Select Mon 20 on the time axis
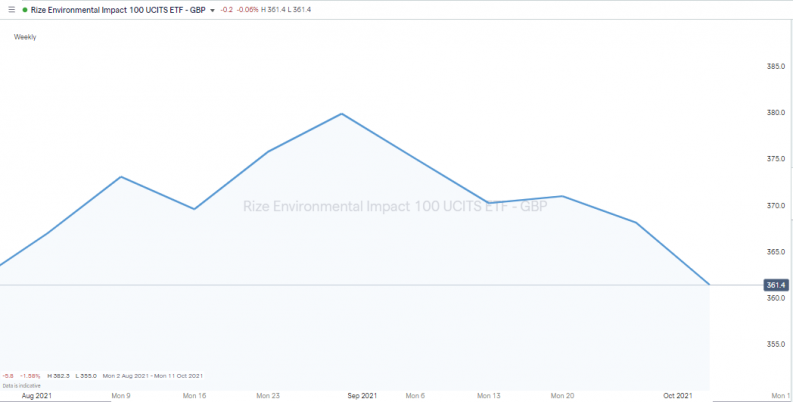Screen dimensions: 793x402 562,396
